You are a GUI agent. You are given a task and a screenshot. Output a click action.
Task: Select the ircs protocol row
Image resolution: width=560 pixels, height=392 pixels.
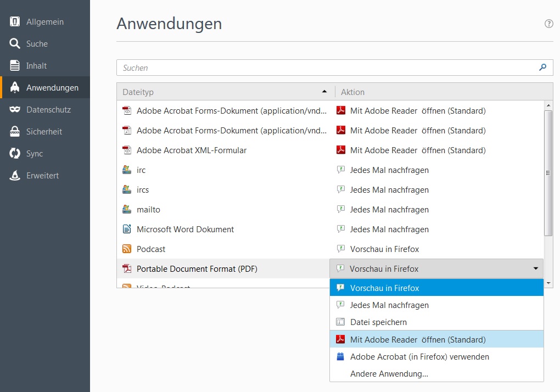click(x=330, y=189)
